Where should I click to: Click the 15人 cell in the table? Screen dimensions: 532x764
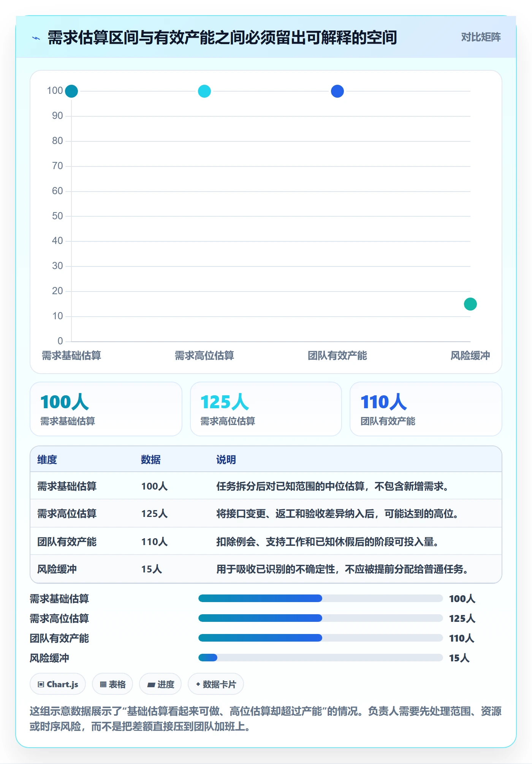[x=152, y=569]
